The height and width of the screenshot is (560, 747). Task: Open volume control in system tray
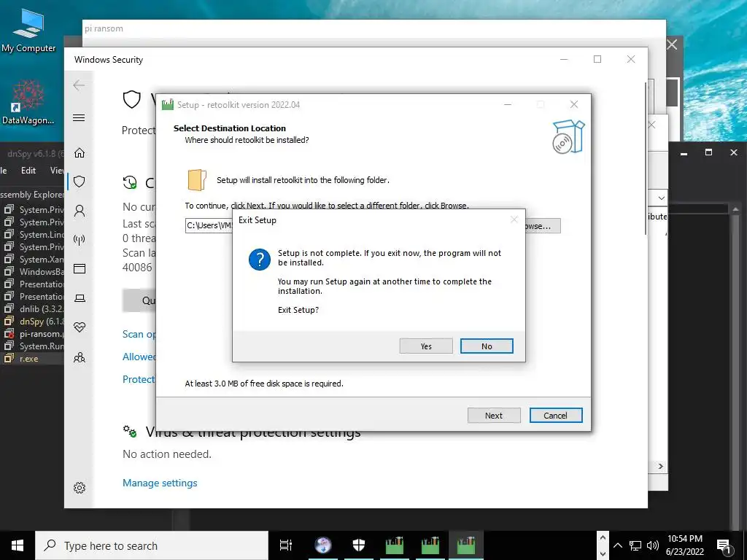(x=653, y=545)
